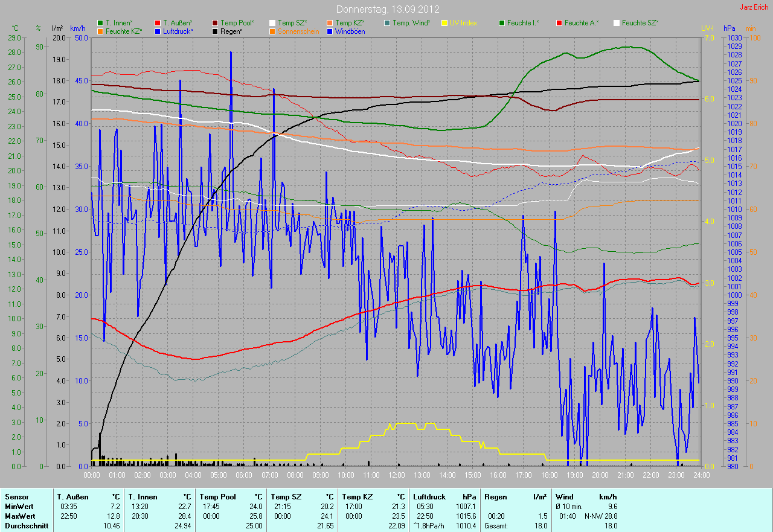Select the dark red Temp Pool swatch

pos(215,23)
